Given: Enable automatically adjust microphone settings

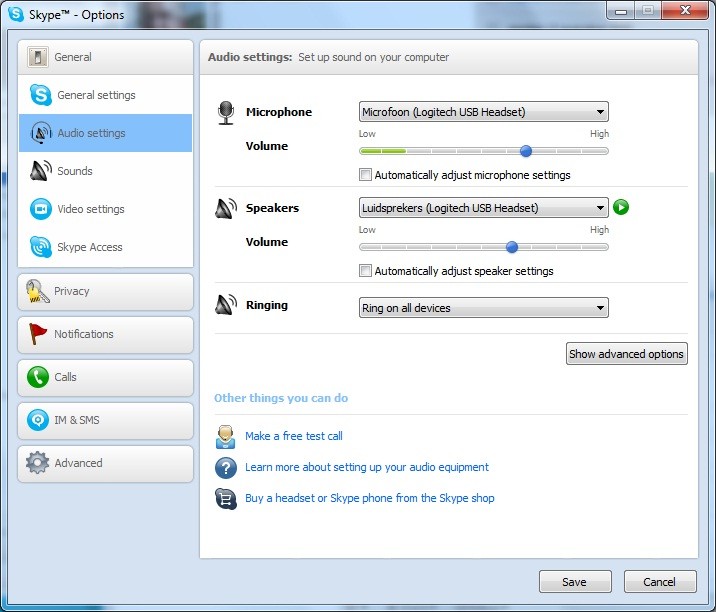Looking at the screenshot, I should click(365, 174).
